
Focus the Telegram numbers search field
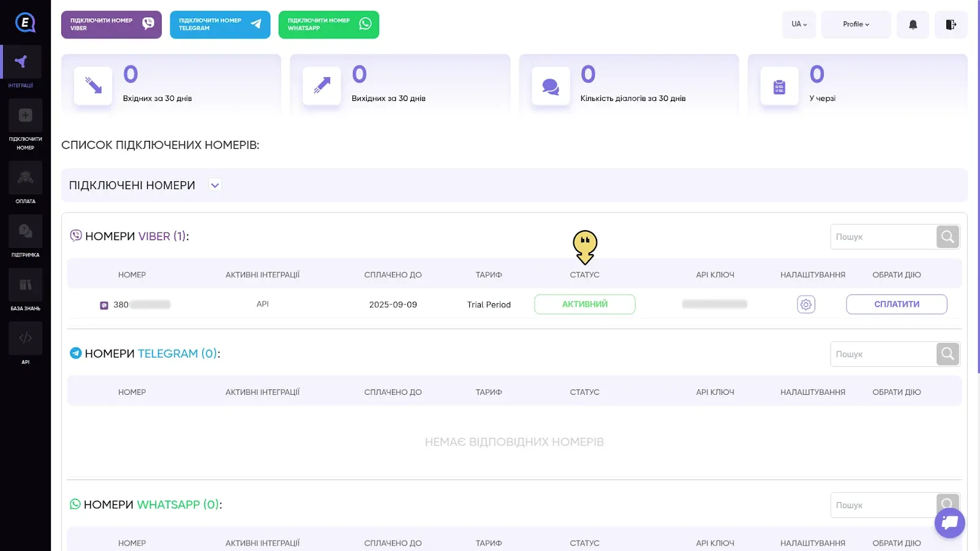[x=883, y=354]
